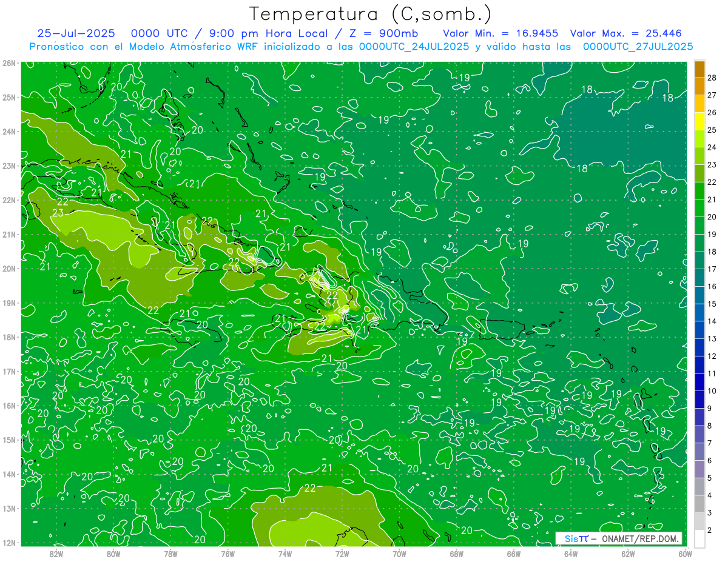
Task: Click the latitude label '15N'
Action: [8, 440]
